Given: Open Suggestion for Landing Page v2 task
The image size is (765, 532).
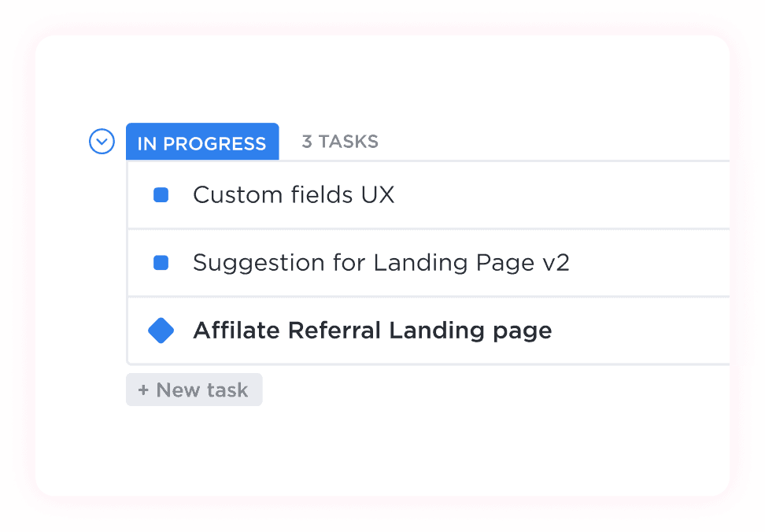Looking at the screenshot, I should [x=381, y=263].
